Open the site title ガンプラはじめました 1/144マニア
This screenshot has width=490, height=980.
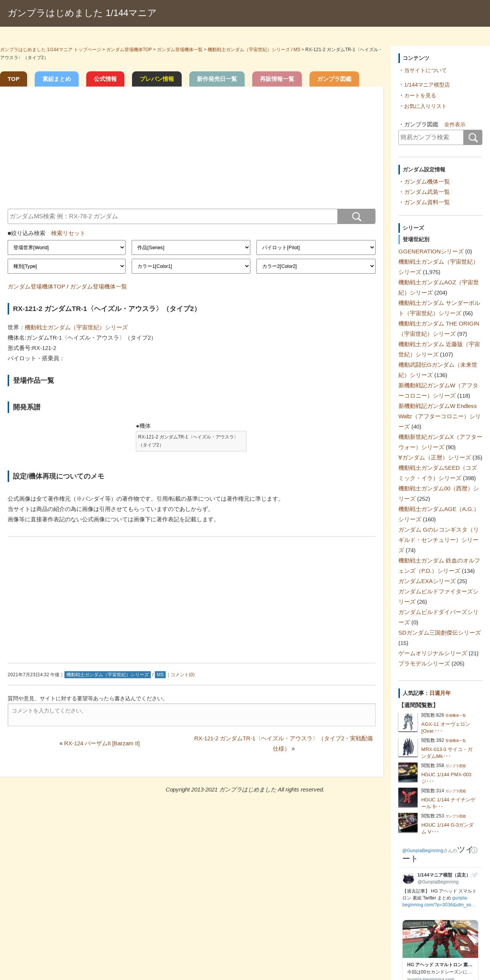(x=82, y=13)
